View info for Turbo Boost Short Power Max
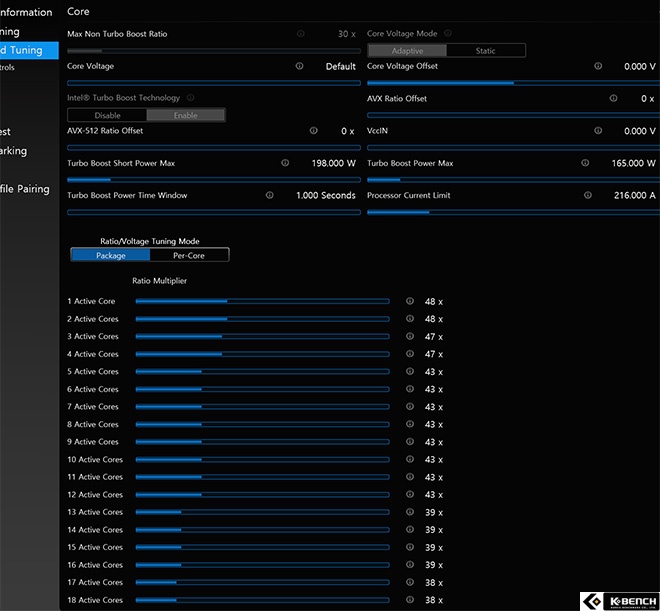 coord(285,163)
